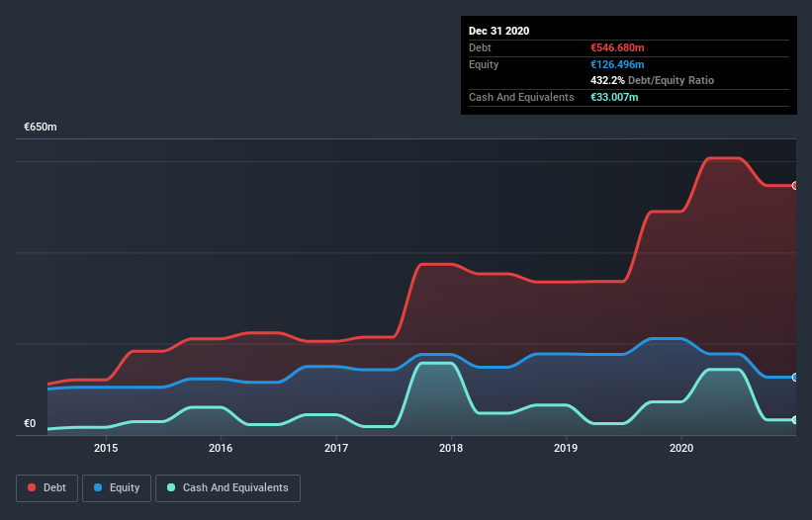Click the 2015 x-axis label
Image resolution: width=812 pixels, height=520 pixels.
coord(106,448)
